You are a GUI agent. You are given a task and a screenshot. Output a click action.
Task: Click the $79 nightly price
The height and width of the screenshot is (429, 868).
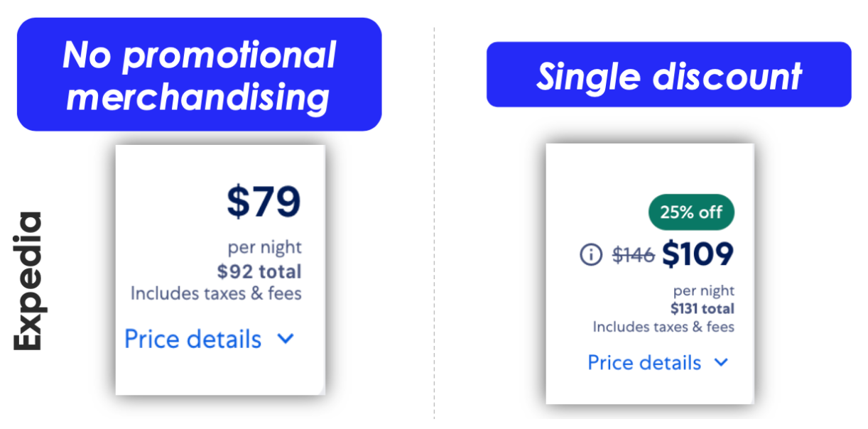264,202
